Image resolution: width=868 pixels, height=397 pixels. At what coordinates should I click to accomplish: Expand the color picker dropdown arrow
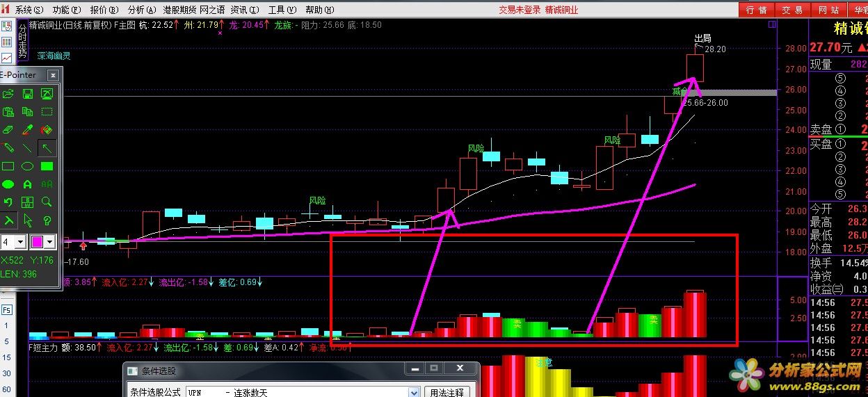coord(50,242)
